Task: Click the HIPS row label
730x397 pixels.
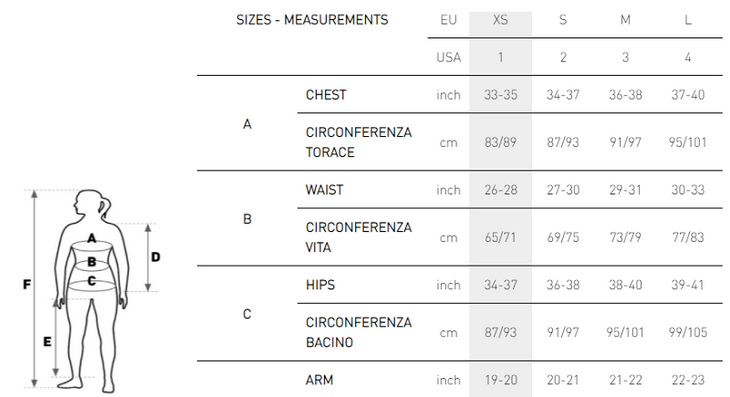Action: pos(320,285)
